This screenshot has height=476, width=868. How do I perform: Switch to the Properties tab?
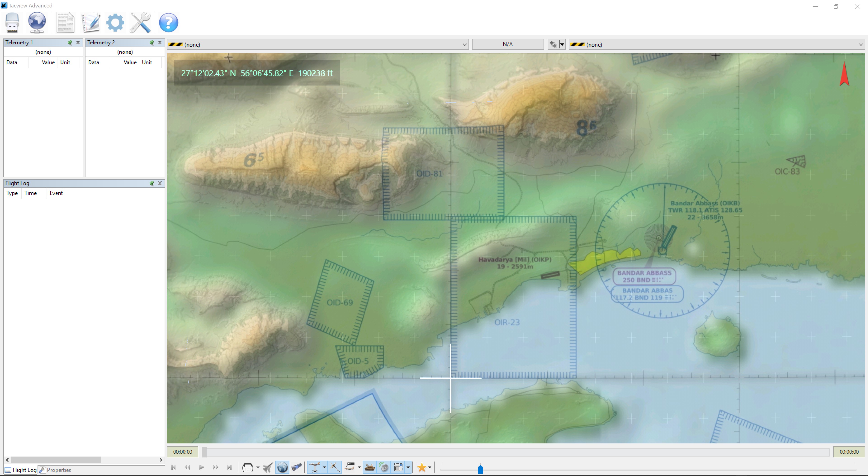pyautogui.click(x=55, y=470)
